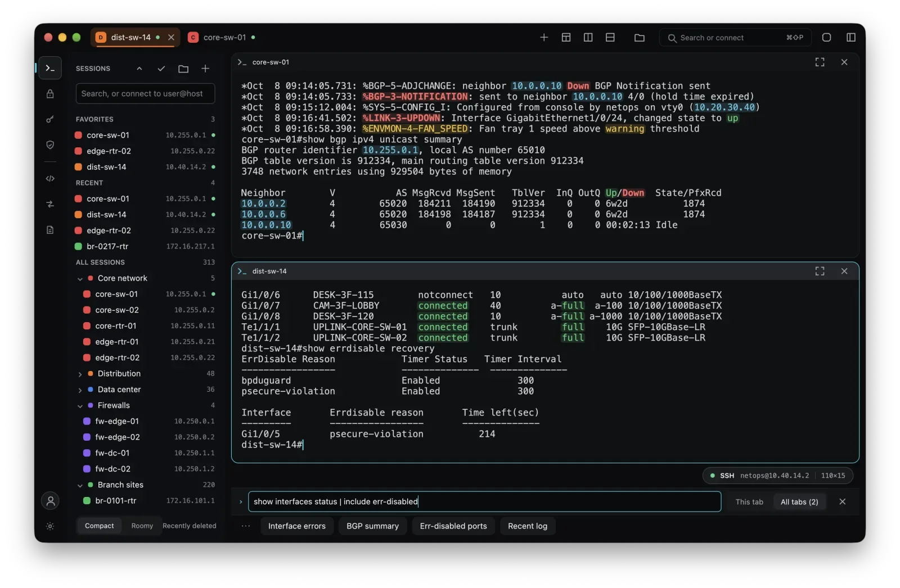Collapse the Core network group
Screen dimensions: 900x588
[80, 278]
